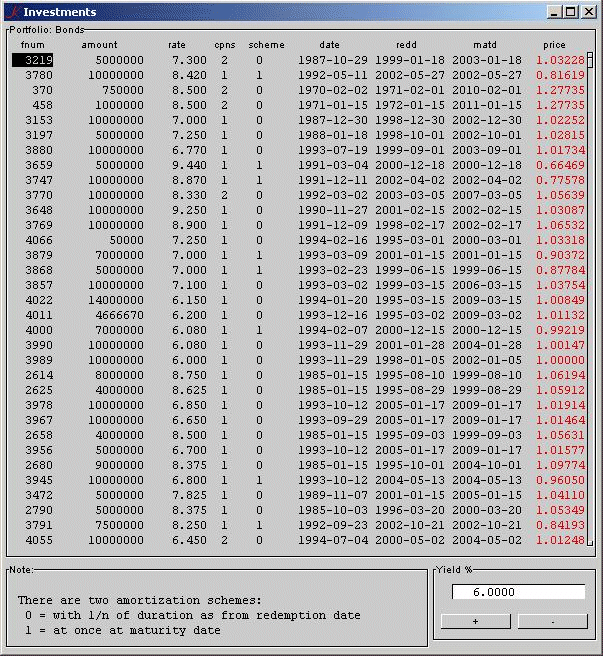Click the bonds list vertical scrollbar thumb
603x656 pixels.
coord(590,60)
